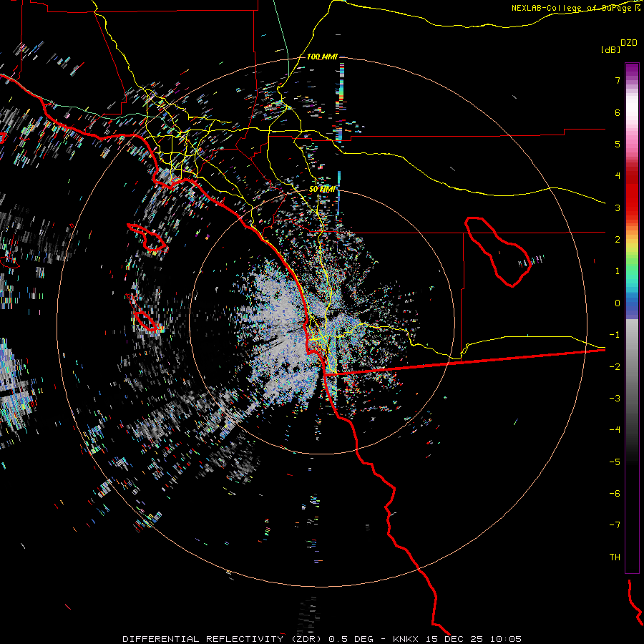Pick the purple top of the color bar
Image resolution: width=644 pixels, height=644 pixels.
point(632,69)
